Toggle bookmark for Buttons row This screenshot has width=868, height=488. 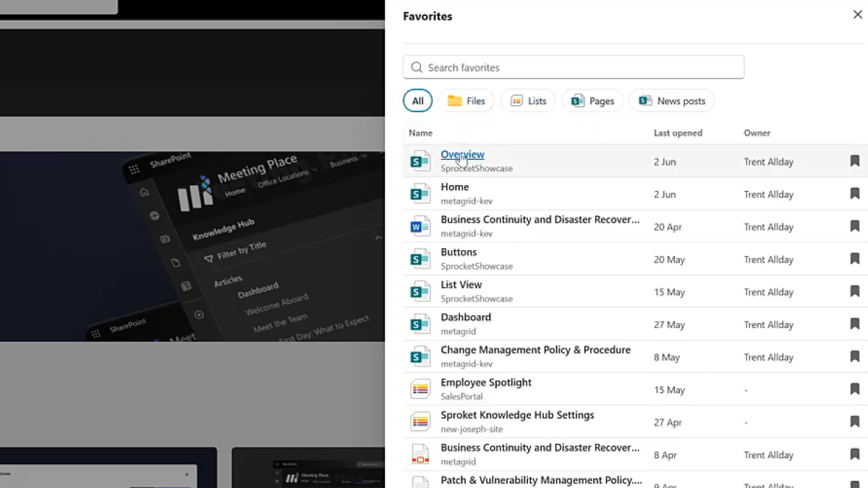pyautogui.click(x=854, y=259)
